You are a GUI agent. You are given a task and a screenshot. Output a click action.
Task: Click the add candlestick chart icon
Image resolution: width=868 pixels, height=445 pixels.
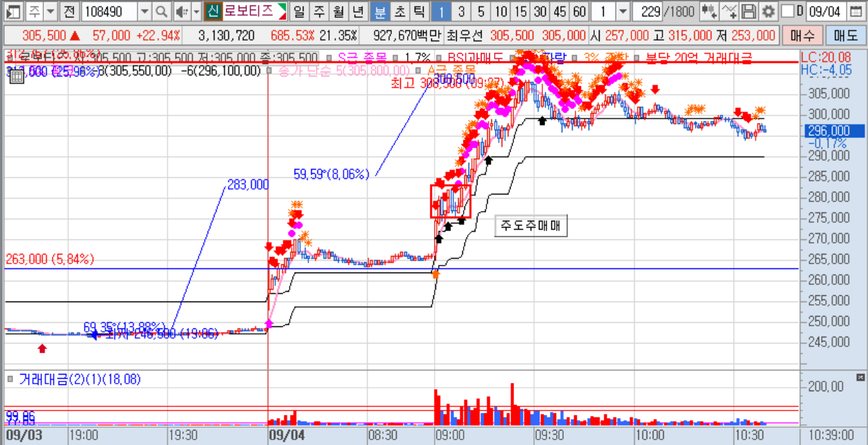[x=708, y=11]
